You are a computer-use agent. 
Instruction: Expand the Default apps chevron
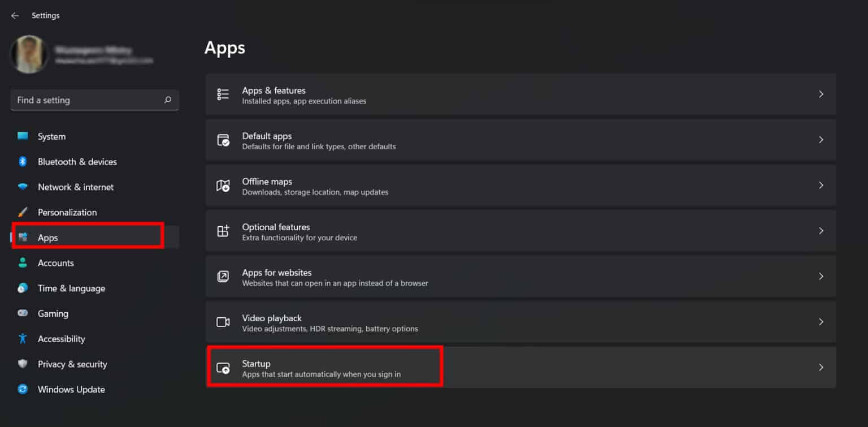(x=821, y=140)
